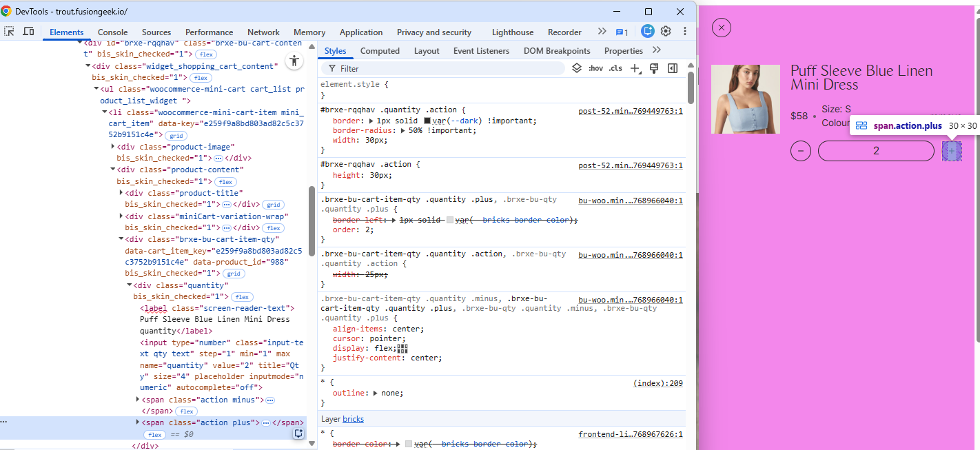Open the accessibility tree view button
Image resolution: width=980 pixels, height=450 pixels.
click(x=294, y=61)
